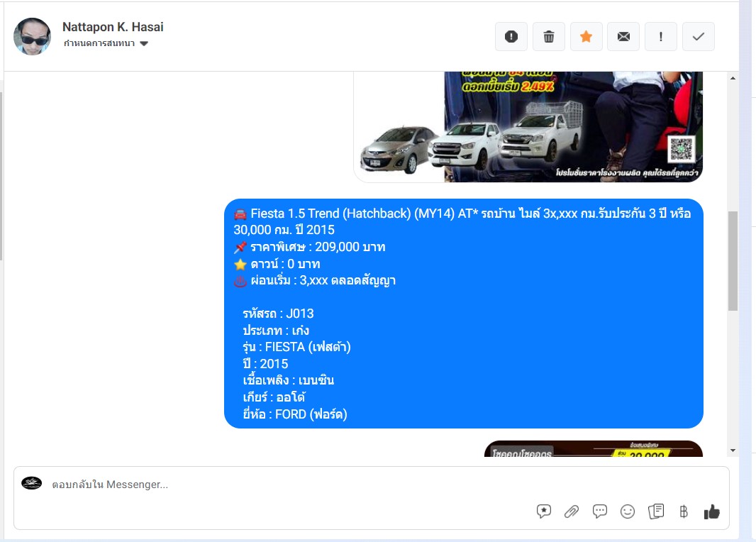The image size is (756, 542).
Task: Open the quick reply speech bubble icon
Action: click(599, 511)
